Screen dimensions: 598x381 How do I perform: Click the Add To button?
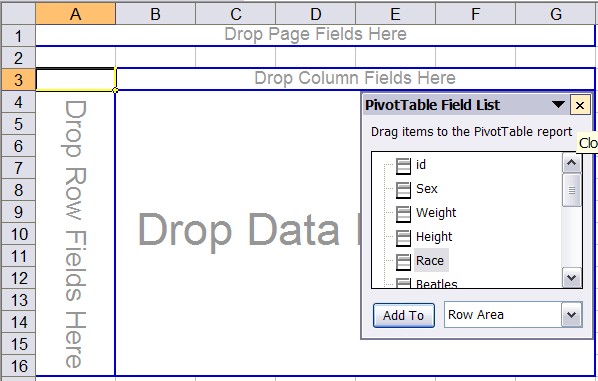(x=403, y=315)
